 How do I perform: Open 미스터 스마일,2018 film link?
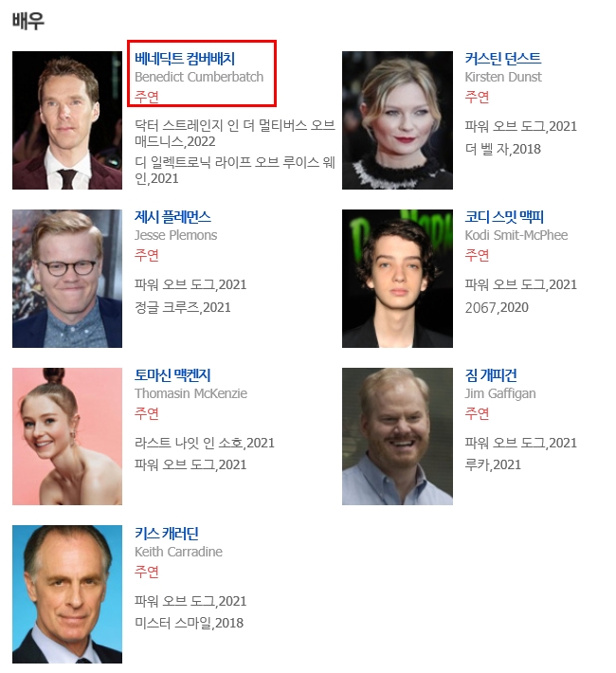pyautogui.click(x=189, y=623)
